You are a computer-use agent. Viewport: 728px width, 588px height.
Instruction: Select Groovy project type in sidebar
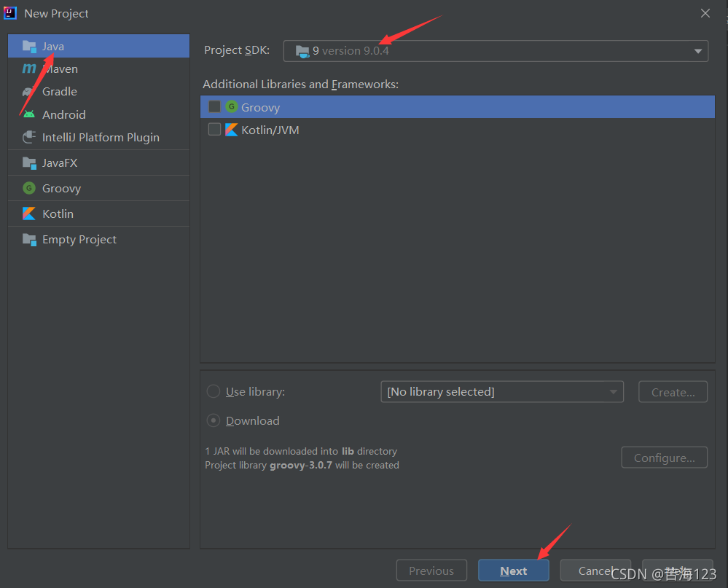(99, 188)
